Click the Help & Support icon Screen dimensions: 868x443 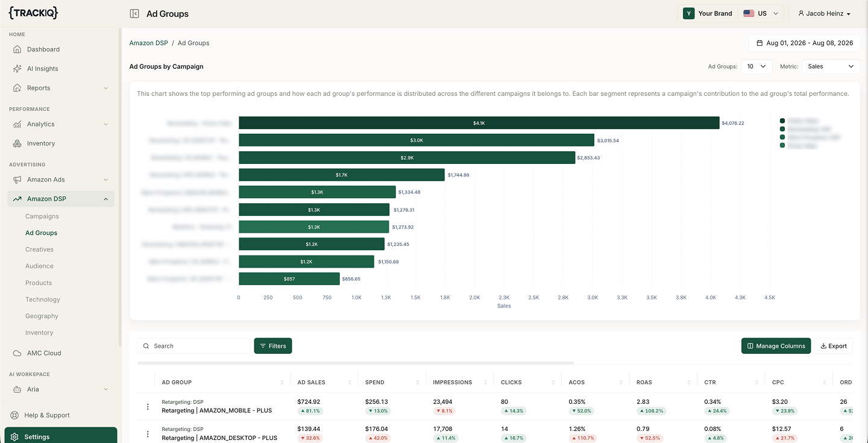point(14,415)
